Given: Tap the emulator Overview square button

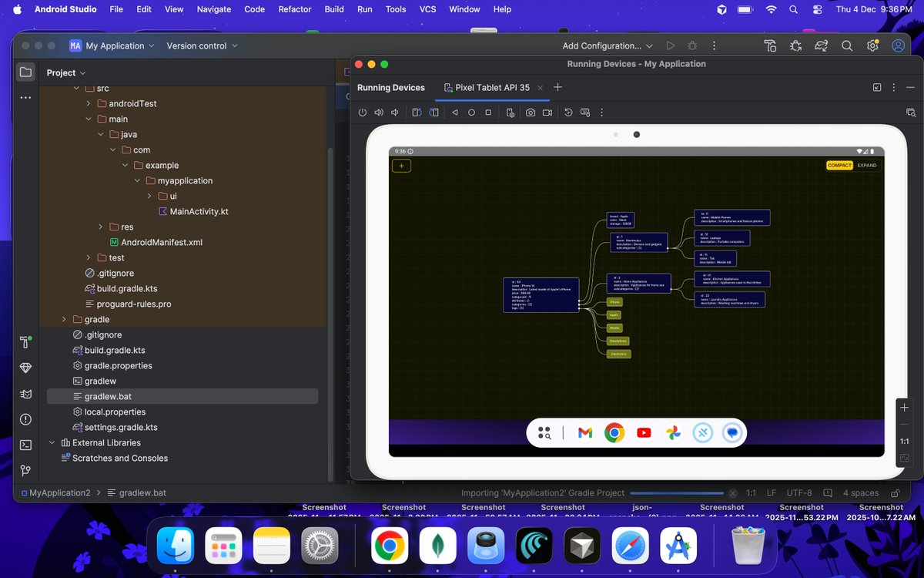Looking at the screenshot, I should (488, 113).
